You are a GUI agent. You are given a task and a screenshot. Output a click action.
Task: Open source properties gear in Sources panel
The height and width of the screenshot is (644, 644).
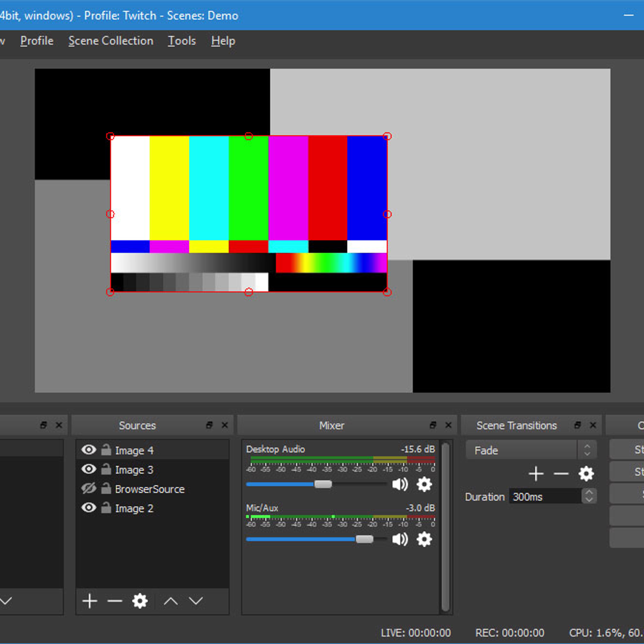140,601
